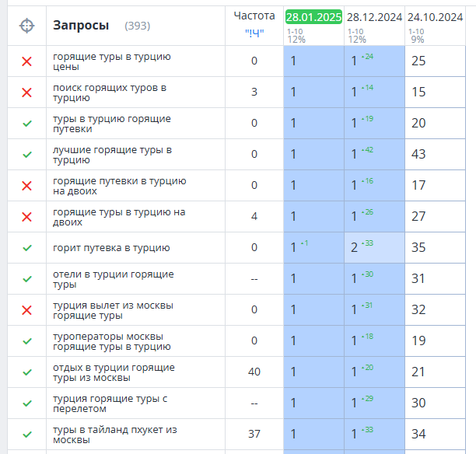Open query 'туроператоры москвы горящие туры в турцию'

(x=112, y=341)
